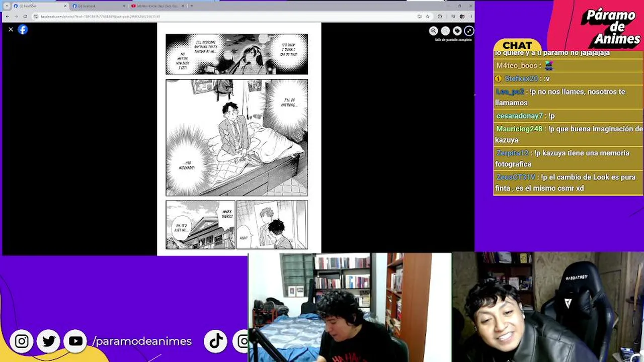
Task: Switch to the second Facebook tab
Action: pyautogui.click(x=99, y=6)
